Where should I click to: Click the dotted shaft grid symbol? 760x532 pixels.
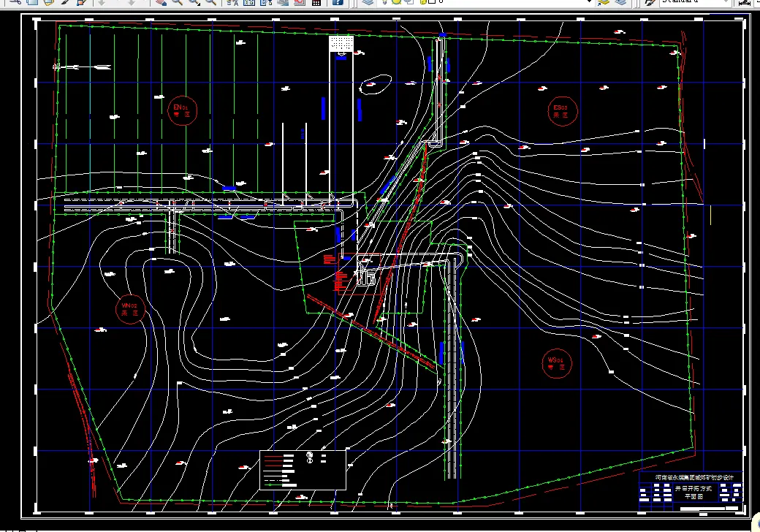[341, 43]
